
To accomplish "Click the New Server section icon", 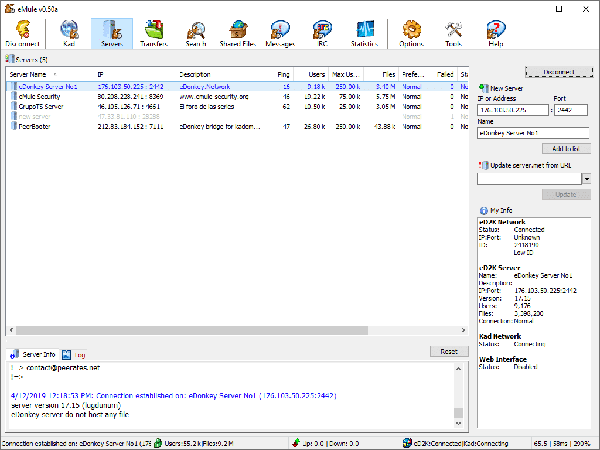I will click(484, 88).
